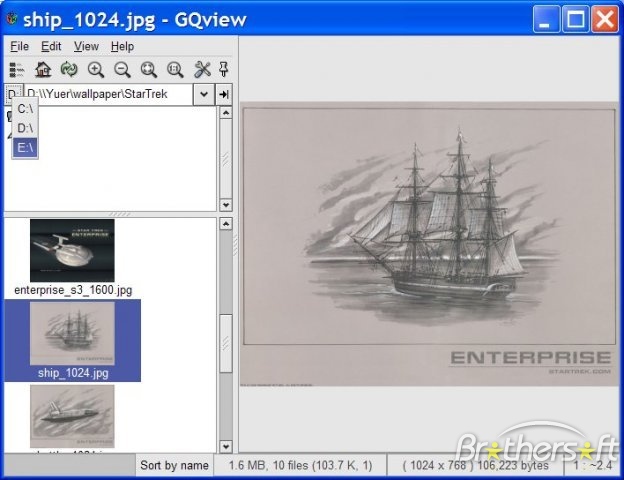Toggle thumbnail list view icon in toolbar

pos(17,70)
